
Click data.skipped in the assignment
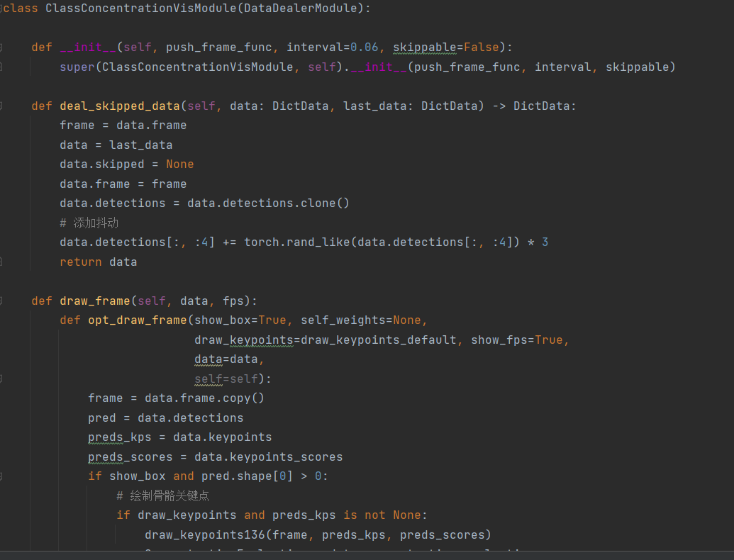tap(102, 164)
